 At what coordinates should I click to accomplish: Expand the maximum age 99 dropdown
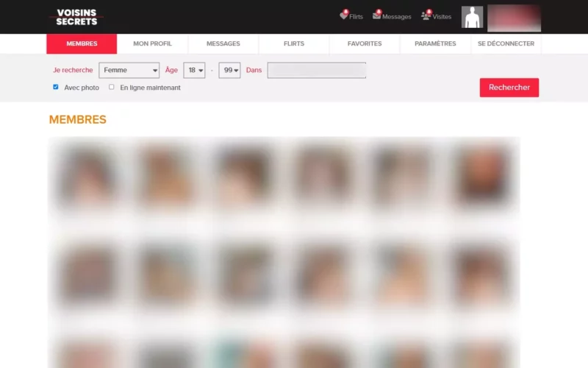pos(229,70)
